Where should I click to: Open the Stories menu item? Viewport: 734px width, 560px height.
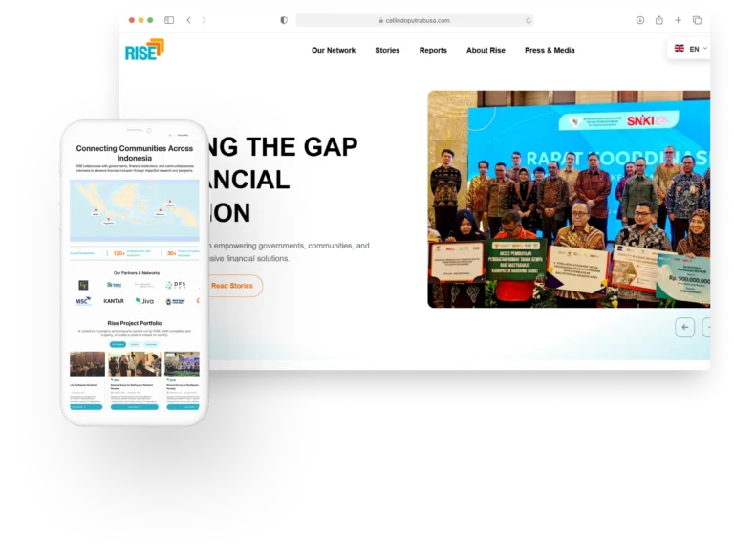387,50
